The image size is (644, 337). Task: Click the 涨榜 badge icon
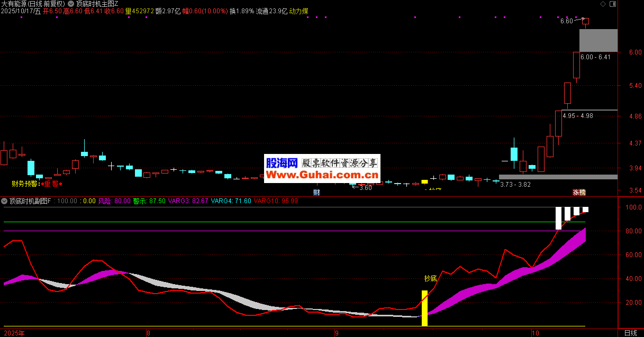[x=579, y=192]
